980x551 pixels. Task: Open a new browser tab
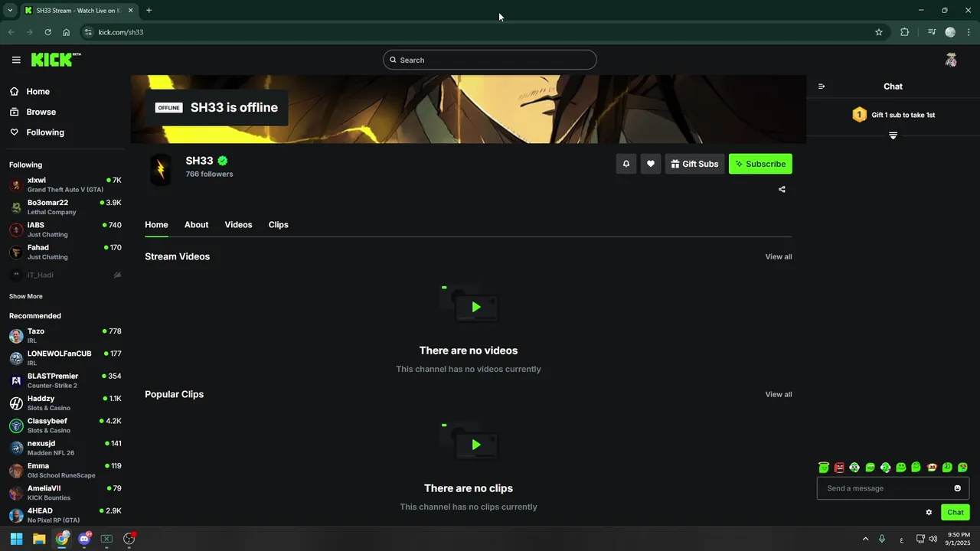149,10
